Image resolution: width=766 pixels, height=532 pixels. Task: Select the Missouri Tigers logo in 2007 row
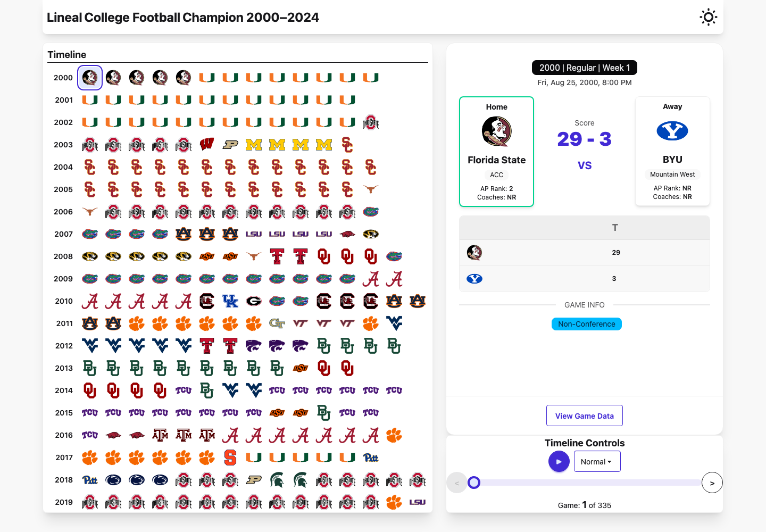pyautogui.click(x=371, y=234)
